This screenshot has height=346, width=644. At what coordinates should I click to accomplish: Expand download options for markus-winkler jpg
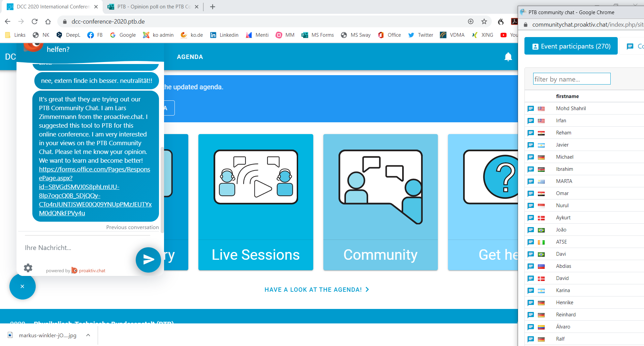88,335
